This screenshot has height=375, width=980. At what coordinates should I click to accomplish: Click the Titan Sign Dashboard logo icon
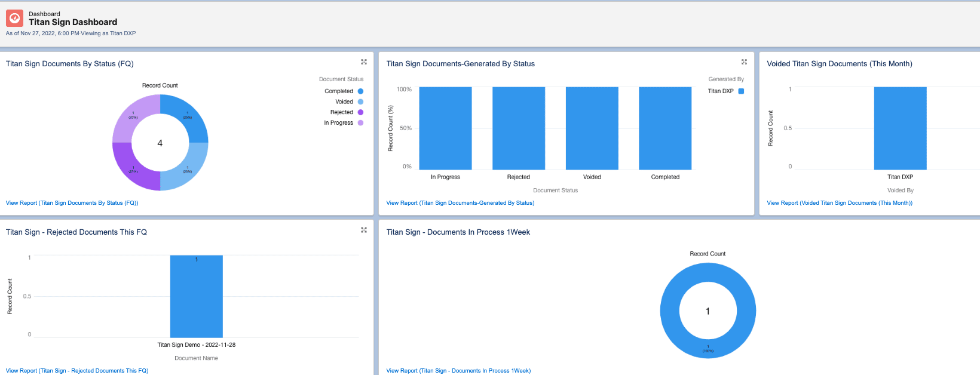tap(14, 19)
